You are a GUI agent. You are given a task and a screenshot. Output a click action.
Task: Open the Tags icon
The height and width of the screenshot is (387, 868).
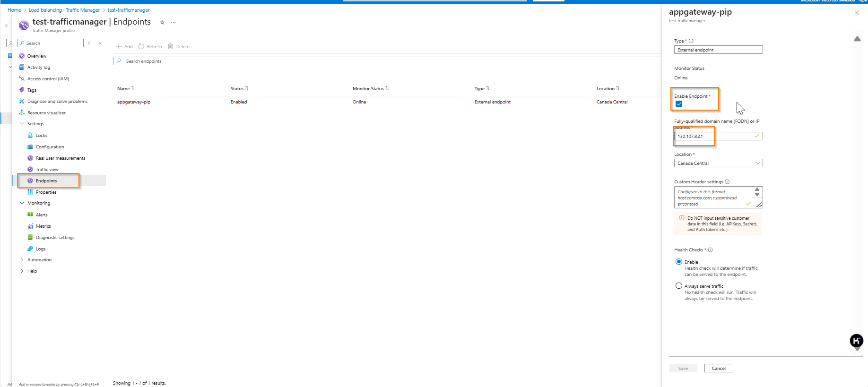[x=22, y=90]
